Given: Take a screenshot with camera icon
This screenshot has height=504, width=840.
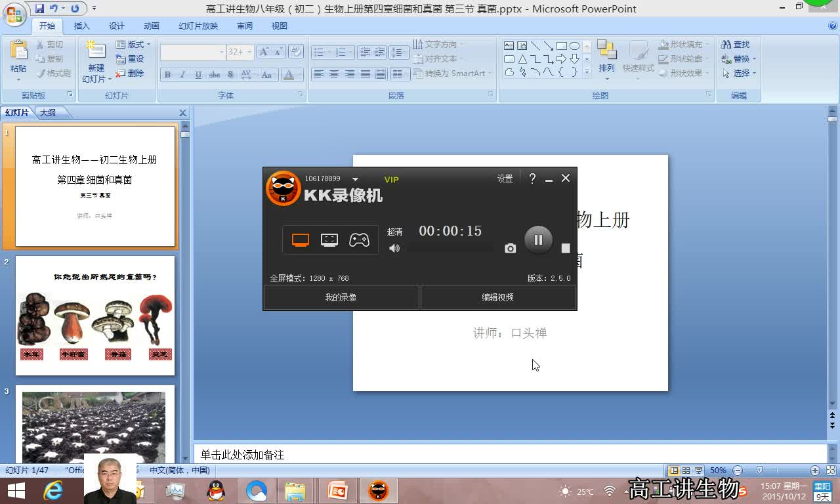Looking at the screenshot, I should pyautogui.click(x=510, y=248).
